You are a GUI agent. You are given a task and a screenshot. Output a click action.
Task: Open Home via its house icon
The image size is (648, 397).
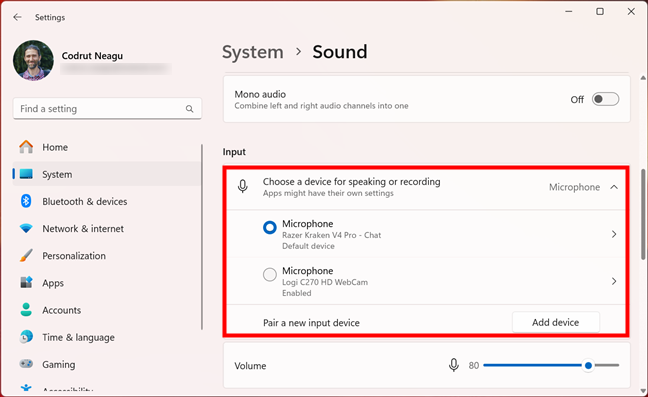(x=26, y=147)
